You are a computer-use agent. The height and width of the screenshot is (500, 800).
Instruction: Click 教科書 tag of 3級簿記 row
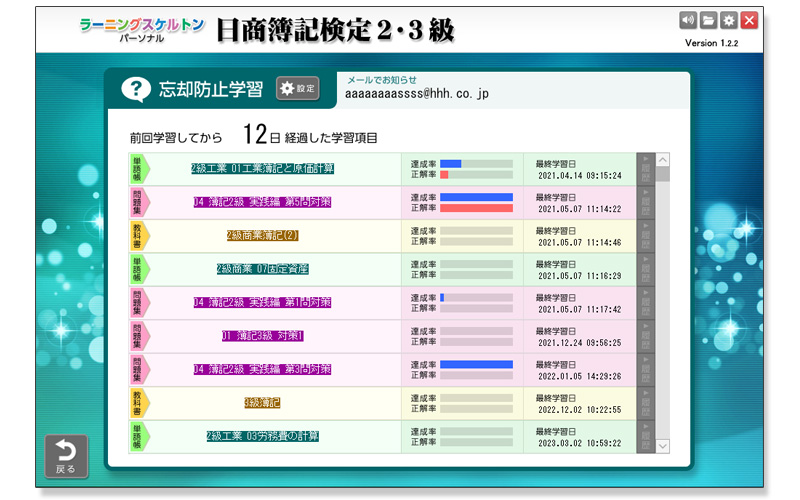139,403
